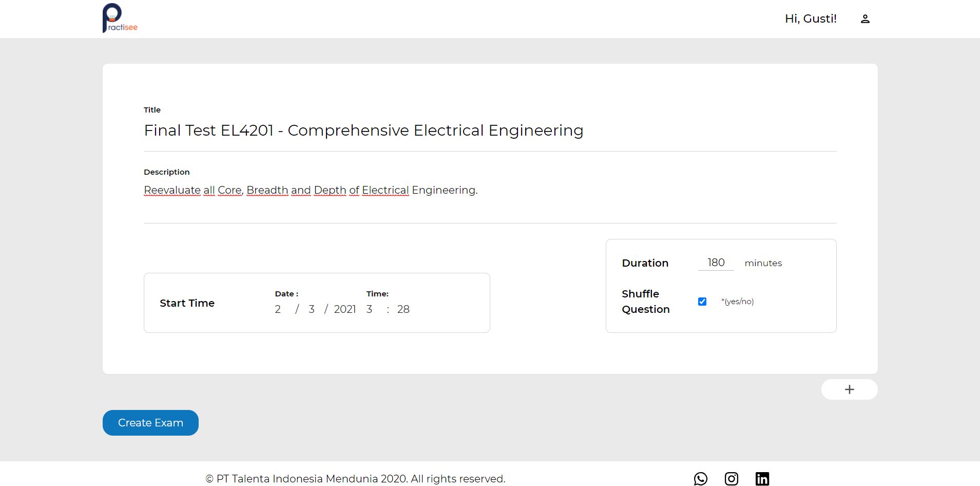Click the Start Time label
The width and height of the screenshot is (980, 486).
[187, 303]
